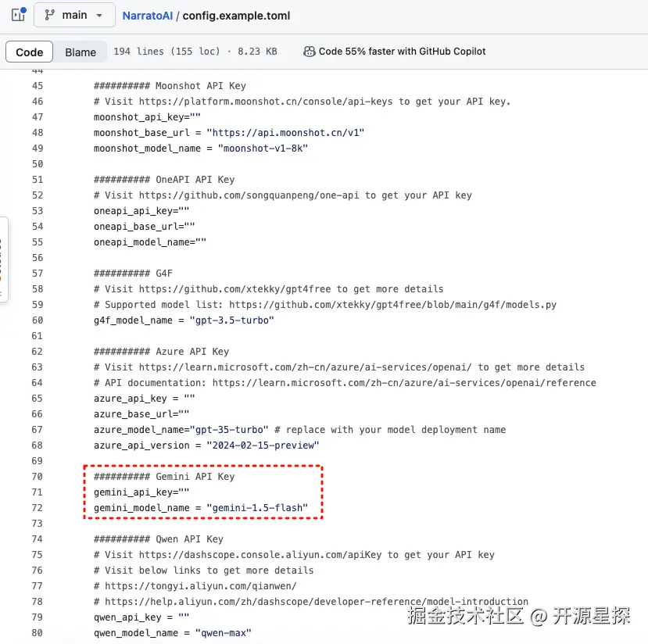Switch to the Blame view tab
This screenshot has height=644, width=648.
[x=81, y=52]
